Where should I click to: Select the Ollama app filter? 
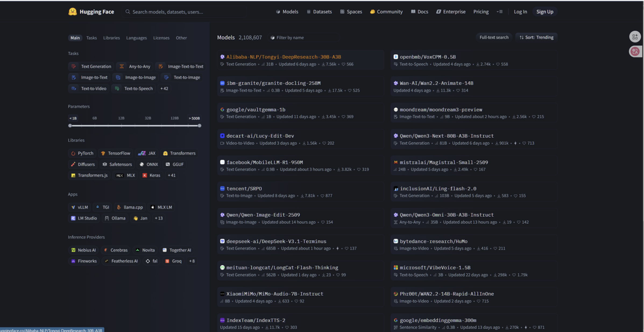coord(115,218)
